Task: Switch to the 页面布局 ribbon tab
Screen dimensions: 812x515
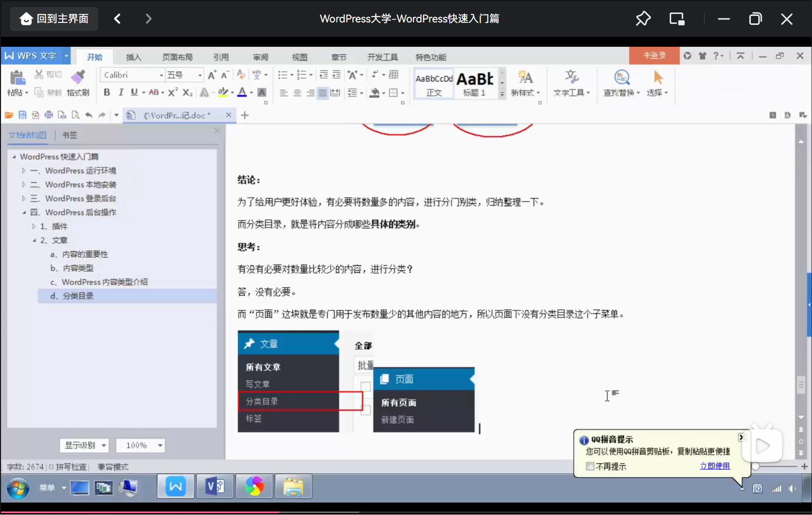Action: click(177, 57)
